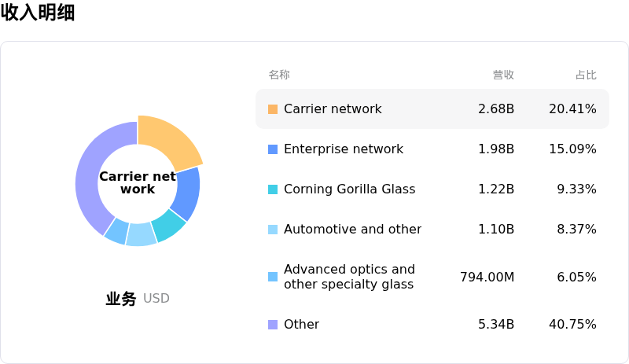Viewport: 629px width, 364px height.
Task: Pick the Automotive and other row label
Action: tap(352, 230)
